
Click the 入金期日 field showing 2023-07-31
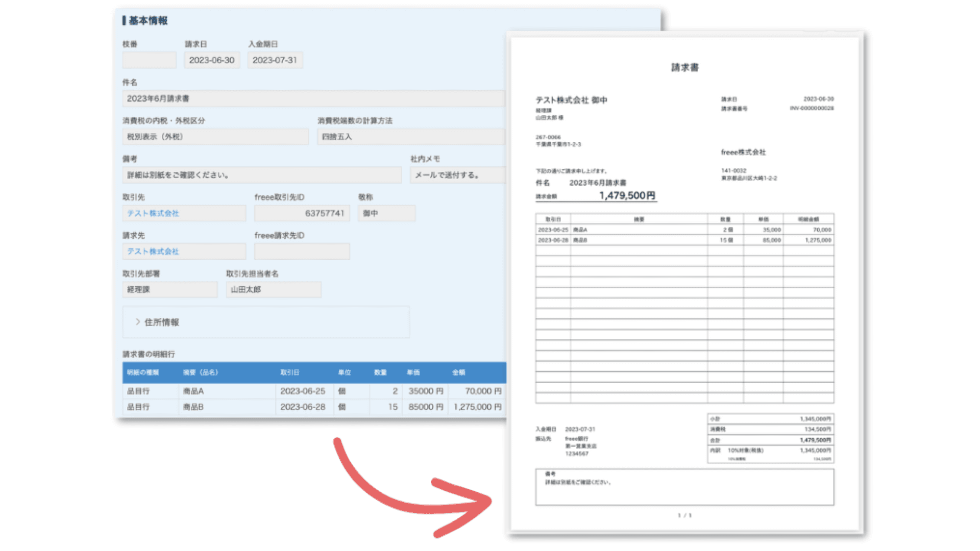pos(275,60)
